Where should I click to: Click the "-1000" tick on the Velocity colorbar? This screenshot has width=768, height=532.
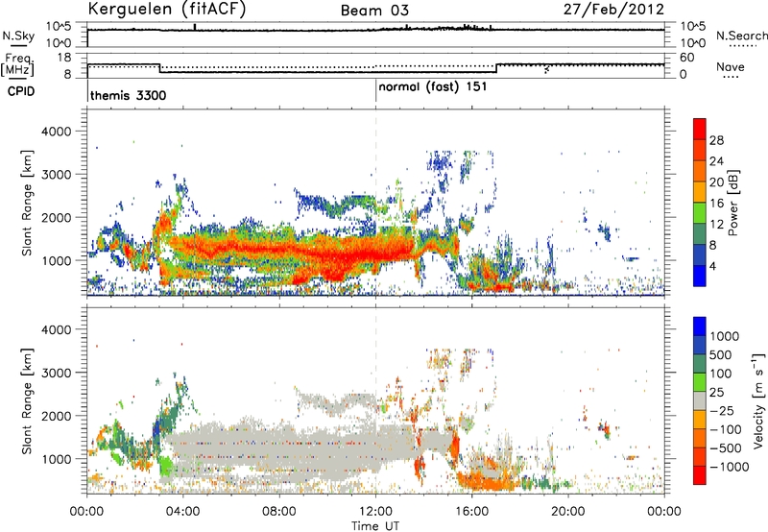tap(730, 467)
